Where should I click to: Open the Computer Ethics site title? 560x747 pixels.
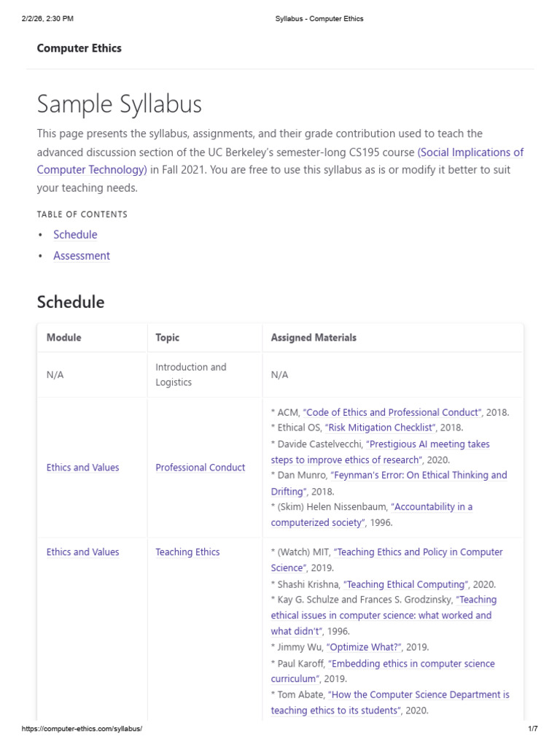(x=79, y=48)
